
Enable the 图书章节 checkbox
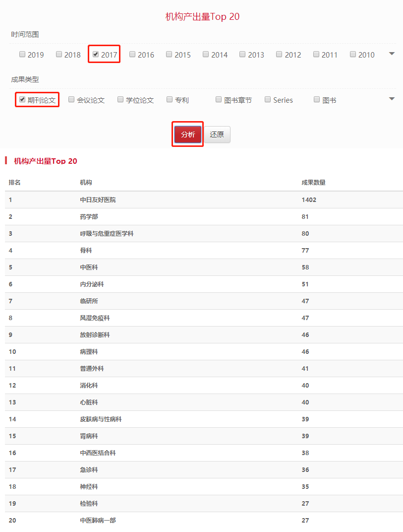pos(219,100)
